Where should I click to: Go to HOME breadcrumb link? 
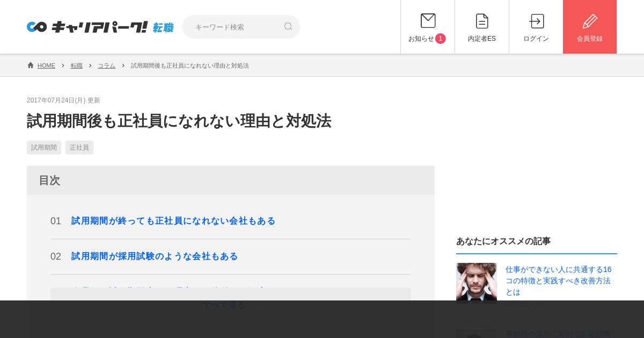point(46,65)
